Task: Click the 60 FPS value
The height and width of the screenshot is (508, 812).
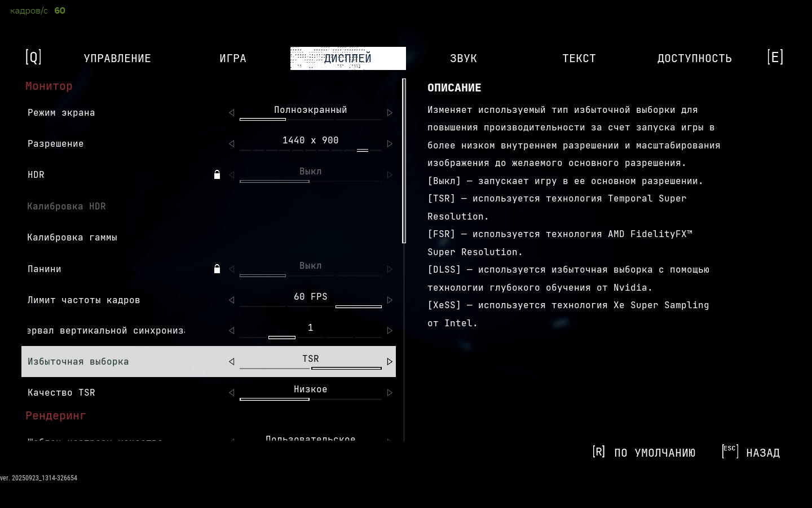Action: (x=311, y=297)
